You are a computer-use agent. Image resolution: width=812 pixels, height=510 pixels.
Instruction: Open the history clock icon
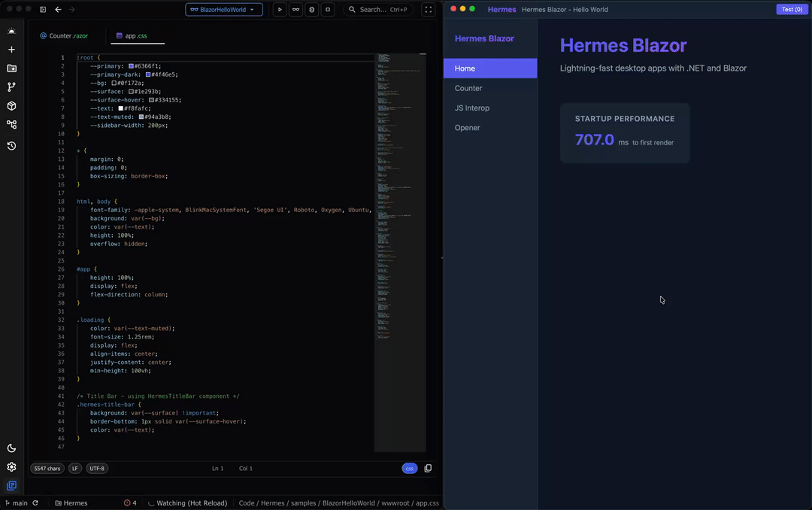coord(11,146)
